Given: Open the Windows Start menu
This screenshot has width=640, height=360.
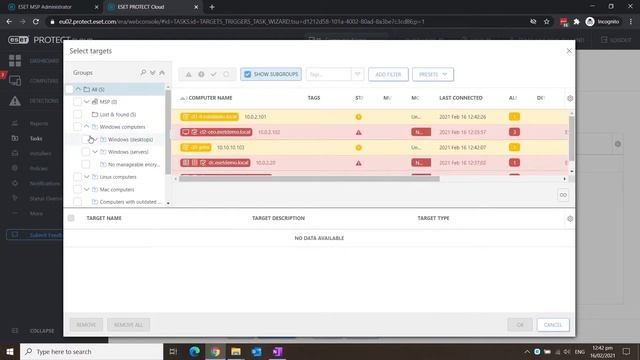Looking at the screenshot, I should [x=10, y=351].
